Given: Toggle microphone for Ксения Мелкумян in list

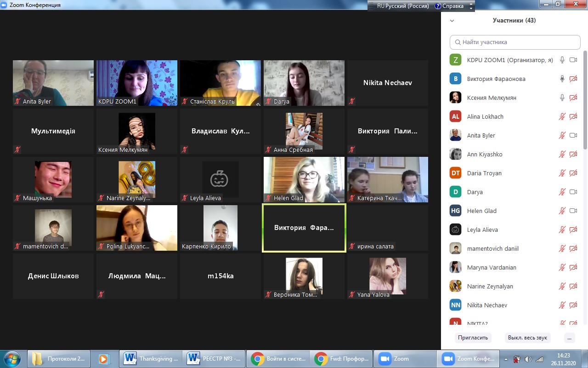Looking at the screenshot, I should coord(562,98).
